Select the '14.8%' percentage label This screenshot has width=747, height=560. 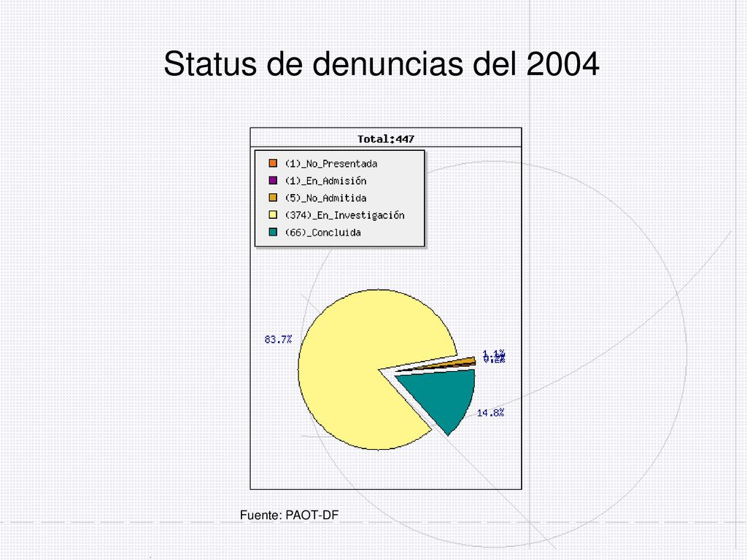(491, 413)
